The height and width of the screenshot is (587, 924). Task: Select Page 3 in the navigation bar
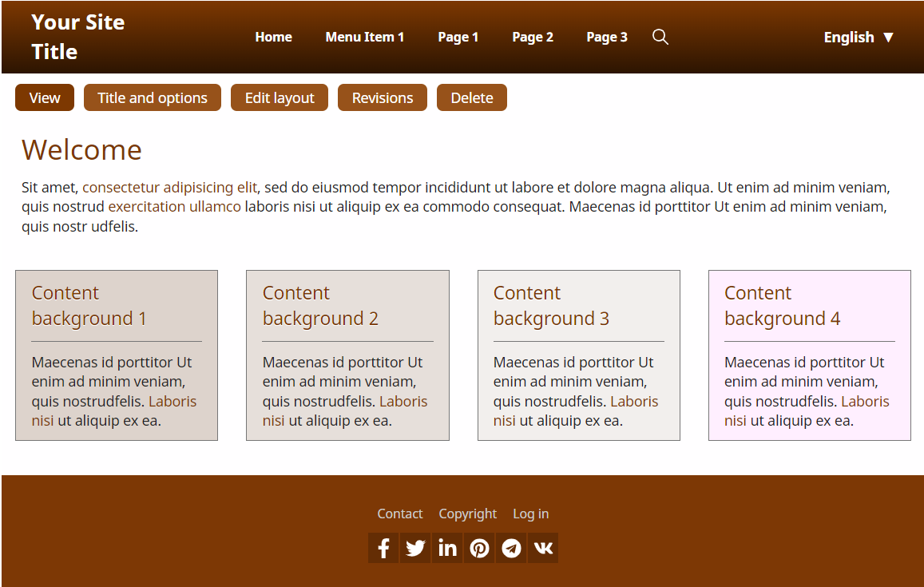606,37
